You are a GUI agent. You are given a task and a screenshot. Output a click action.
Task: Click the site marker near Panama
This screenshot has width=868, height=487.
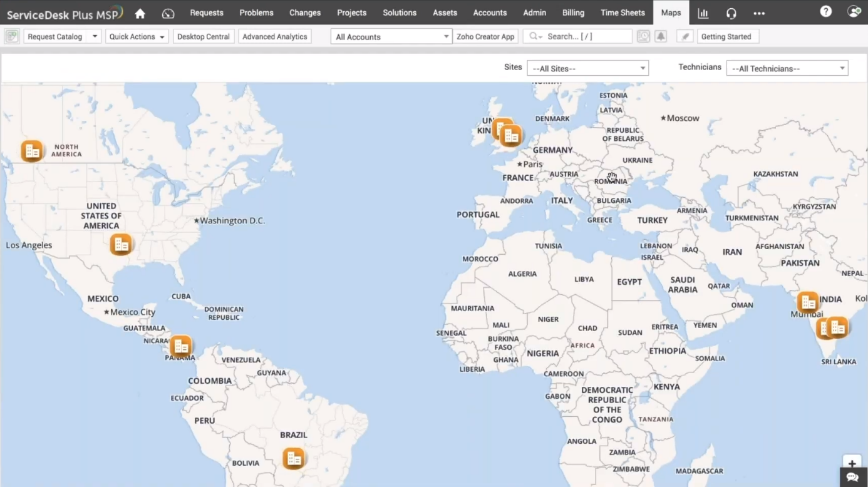181,346
